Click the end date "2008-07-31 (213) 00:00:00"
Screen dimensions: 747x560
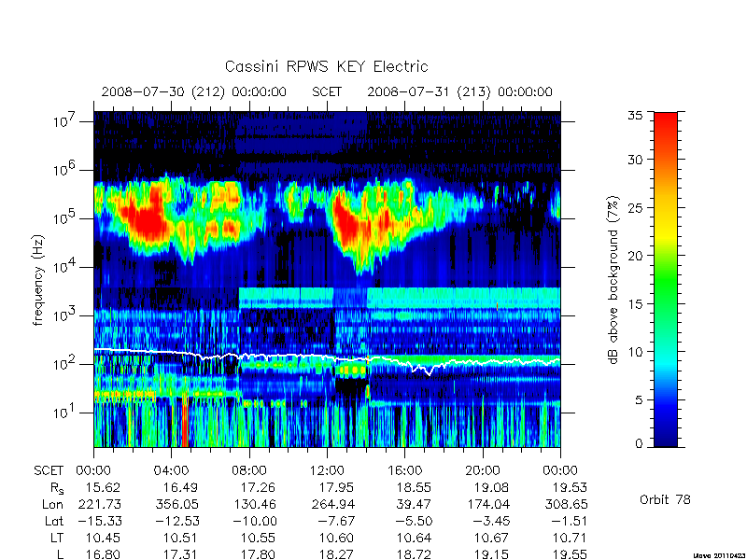click(459, 91)
